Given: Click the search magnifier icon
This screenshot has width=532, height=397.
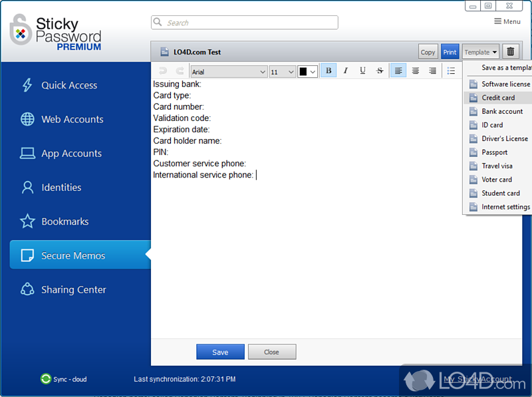Looking at the screenshot, I should point(158,22).
